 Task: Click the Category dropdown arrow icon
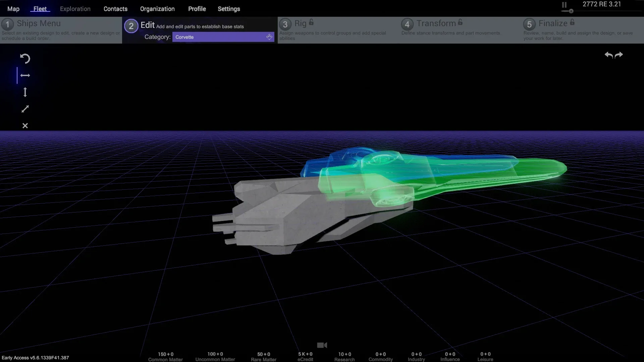(x=269, y=37)
